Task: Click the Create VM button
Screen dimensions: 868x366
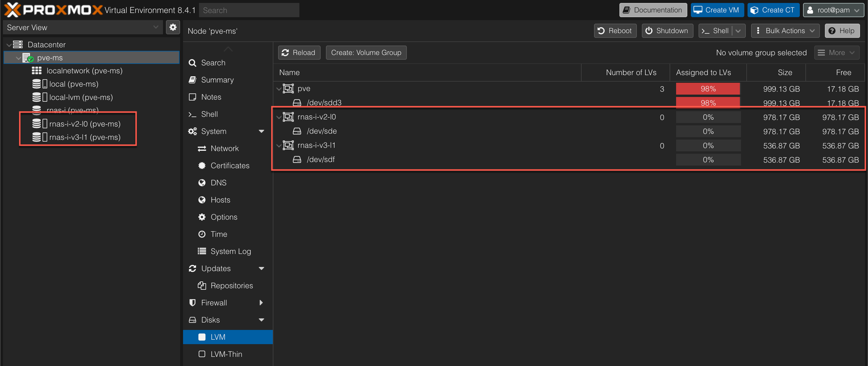Action: pyautogui.click(x=717, y=10)
